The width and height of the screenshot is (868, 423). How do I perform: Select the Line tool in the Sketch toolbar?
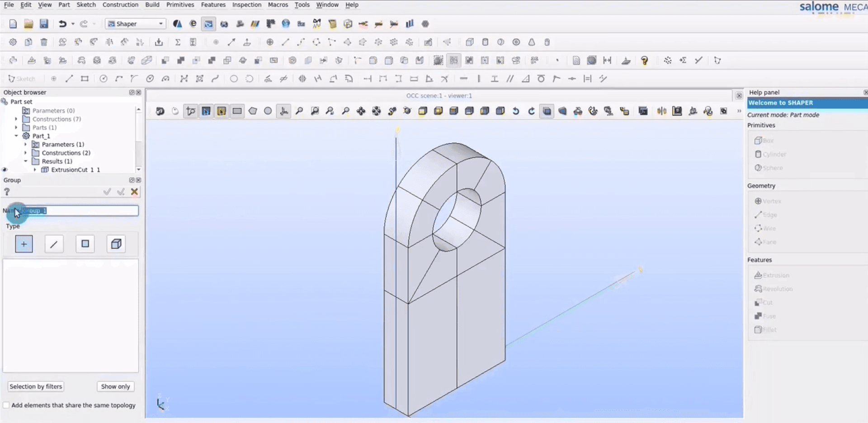click(69, 78)
